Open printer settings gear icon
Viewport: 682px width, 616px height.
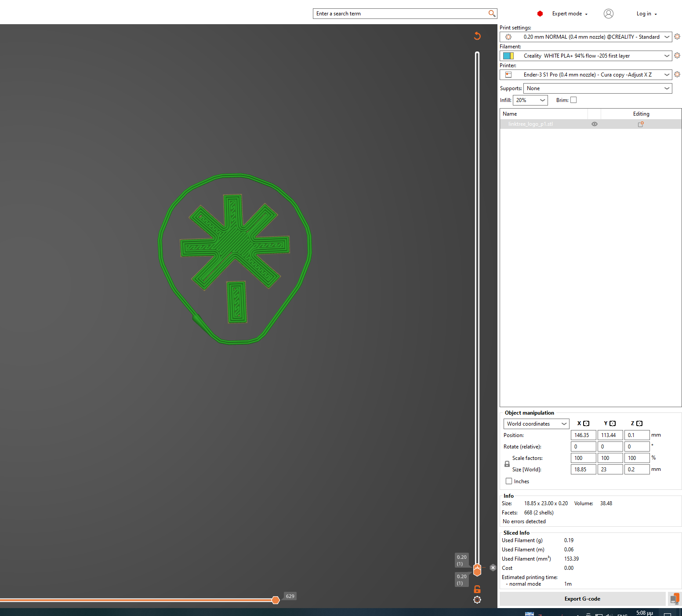[677, 75]
